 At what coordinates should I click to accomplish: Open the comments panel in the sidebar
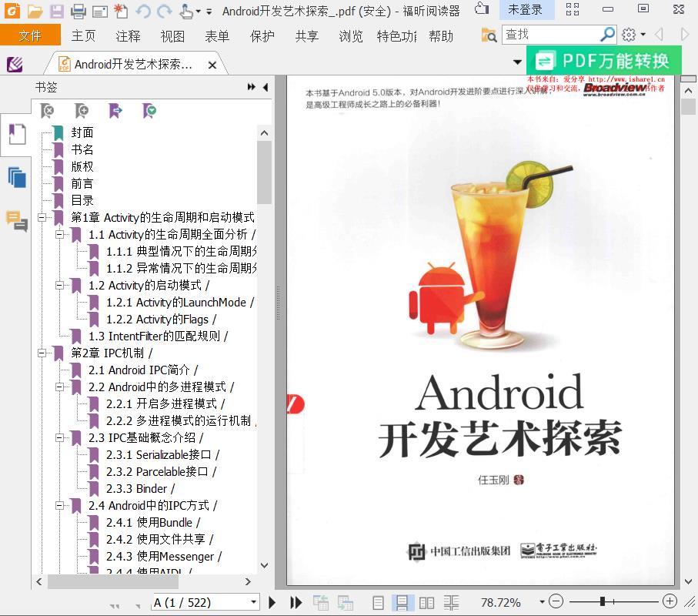pyautogui.click(x=17, y=221)
